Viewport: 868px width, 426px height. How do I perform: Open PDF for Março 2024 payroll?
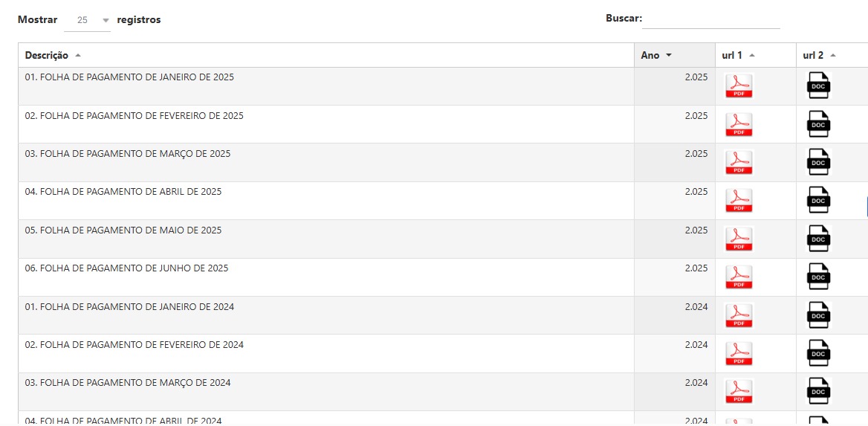(x=739, y=391)
